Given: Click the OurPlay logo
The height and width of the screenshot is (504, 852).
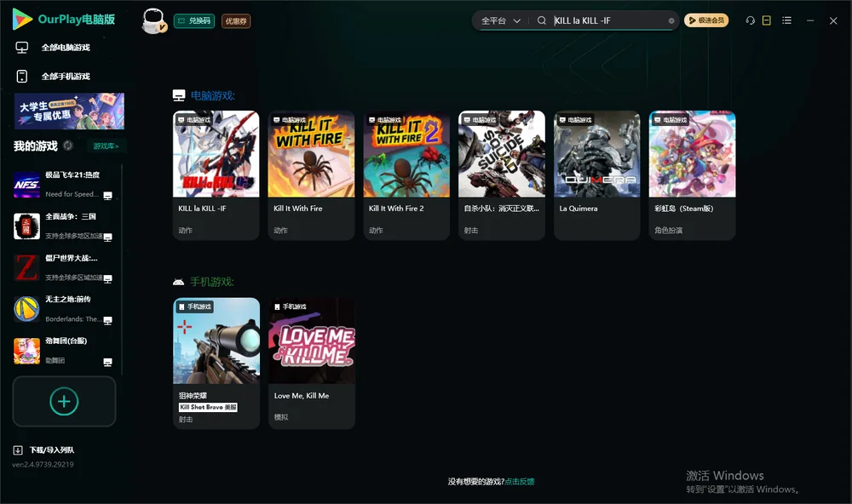Looking at the screenshot, I should (x=64, y=20).
